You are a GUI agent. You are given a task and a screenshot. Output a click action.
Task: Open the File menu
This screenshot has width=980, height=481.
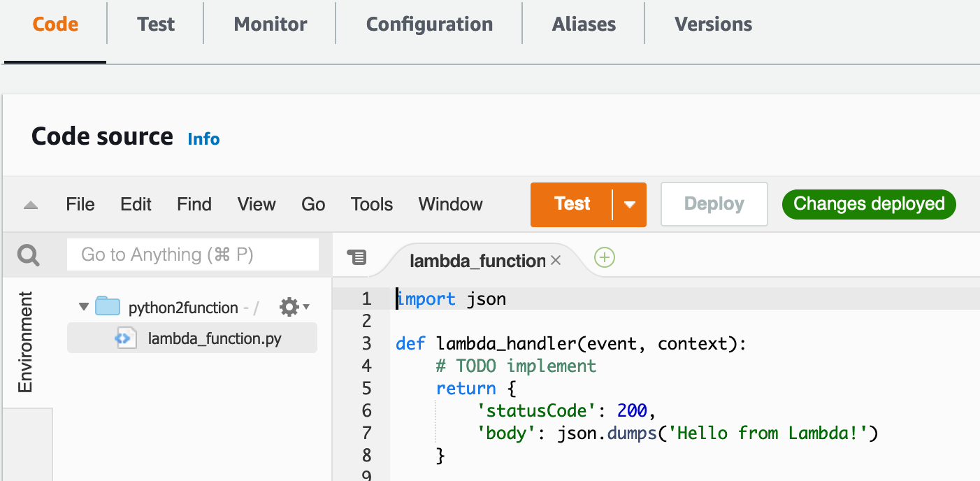pyautogui.click(x=80, y=205)
